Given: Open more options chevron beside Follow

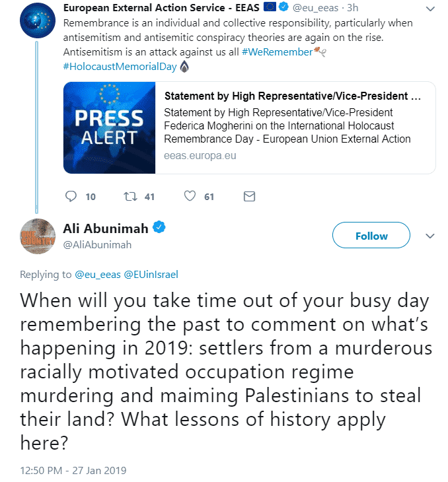Looking at the screenshot, I should pos(430,236).
